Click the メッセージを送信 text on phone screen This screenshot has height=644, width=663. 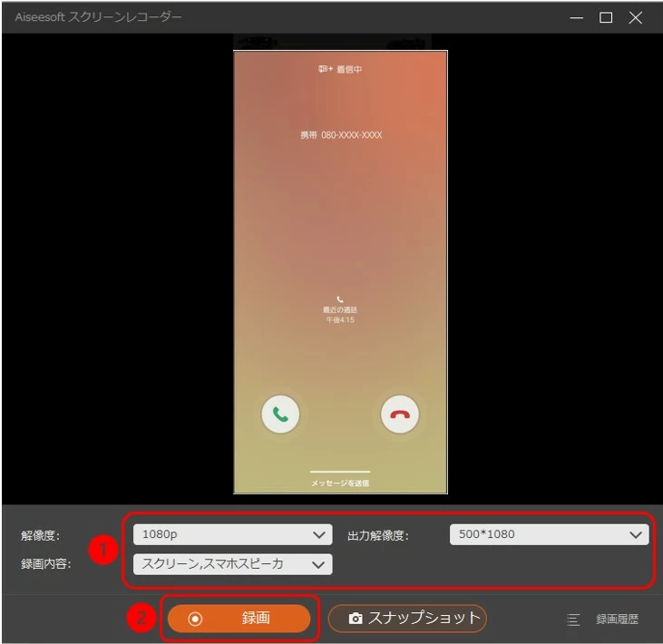click(x=340, y=483)
